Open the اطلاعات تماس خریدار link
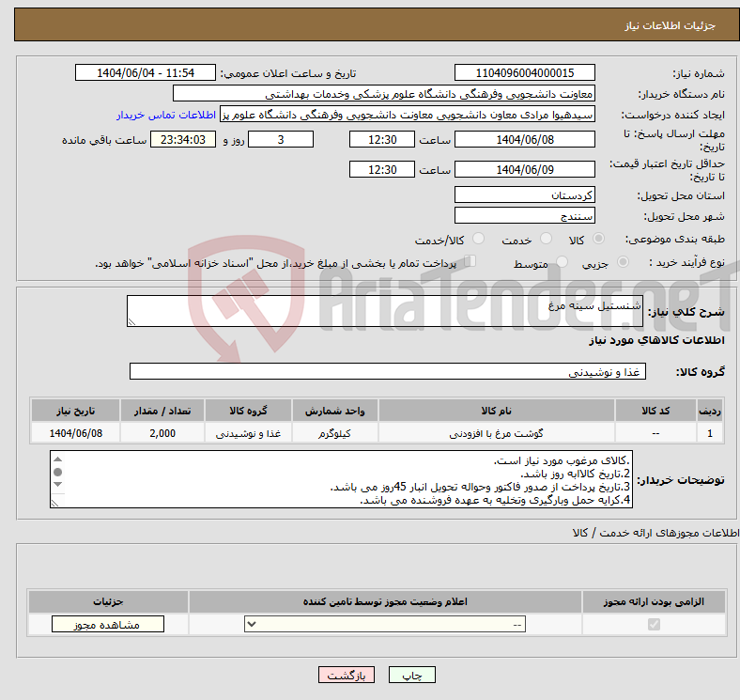740x700 pixels. [x=167, y=115]
